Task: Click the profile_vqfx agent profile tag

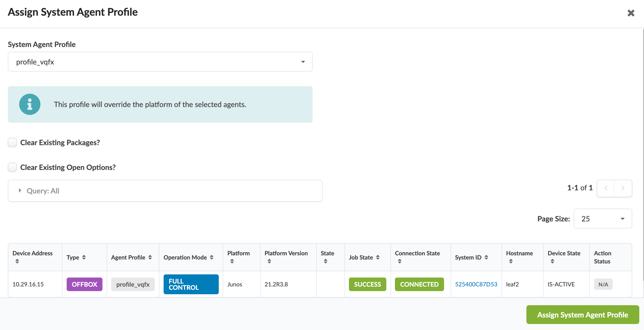Action: [133, 284]
